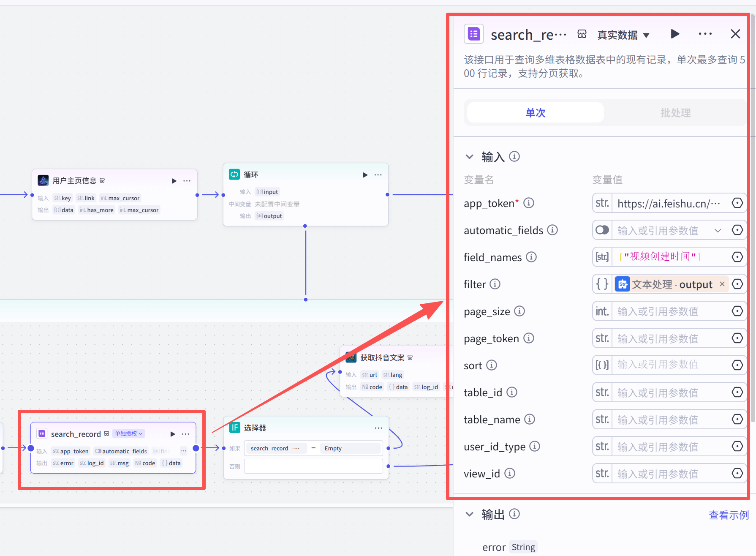Image resolution: width=756 pixels, height=556 pixels.
Task: Click info icon beside sort
Action: coord(492,365)
